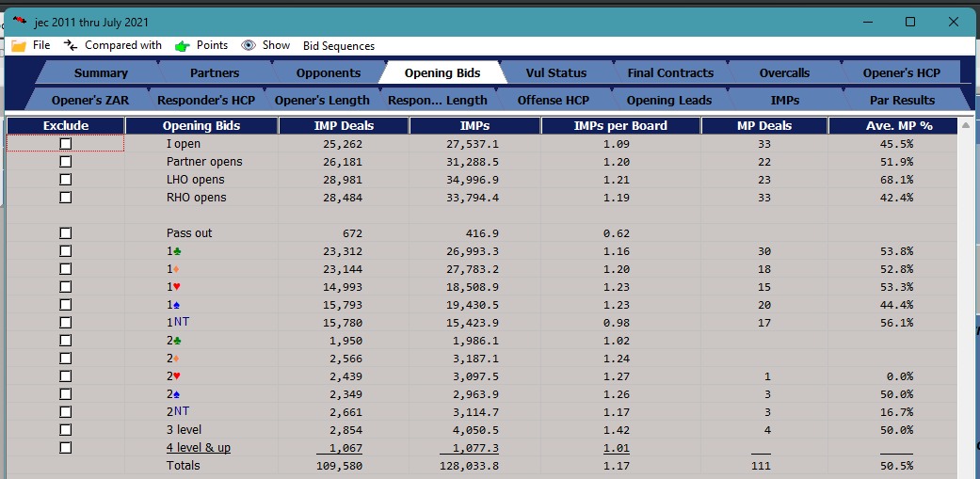This screenshot has height=479, width=980.
Task: Sort by the Ave. MP % header
Action: coord(892,125)
